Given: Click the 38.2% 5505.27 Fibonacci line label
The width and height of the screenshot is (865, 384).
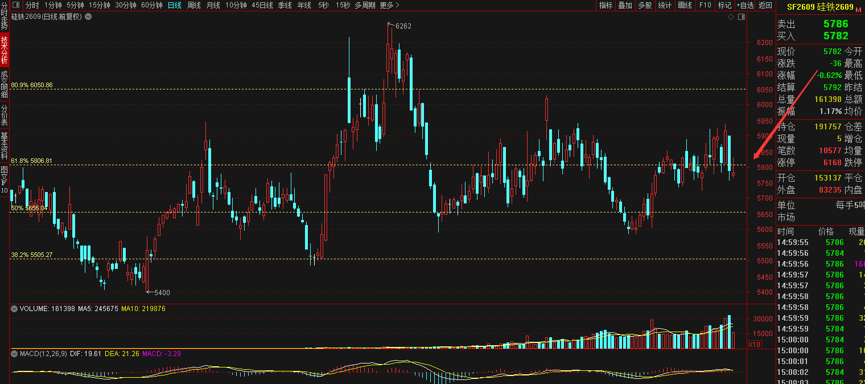Looking at the screenshot, I should pyautogui.click(x=32, y=255).
